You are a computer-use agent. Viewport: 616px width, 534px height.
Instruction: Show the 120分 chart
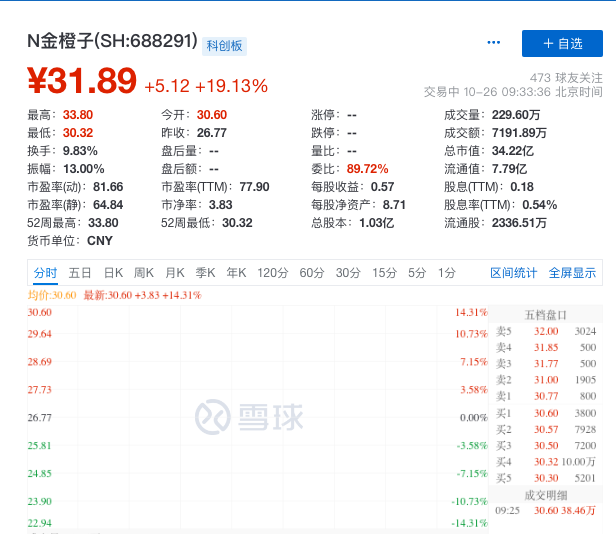coord(273,272)
